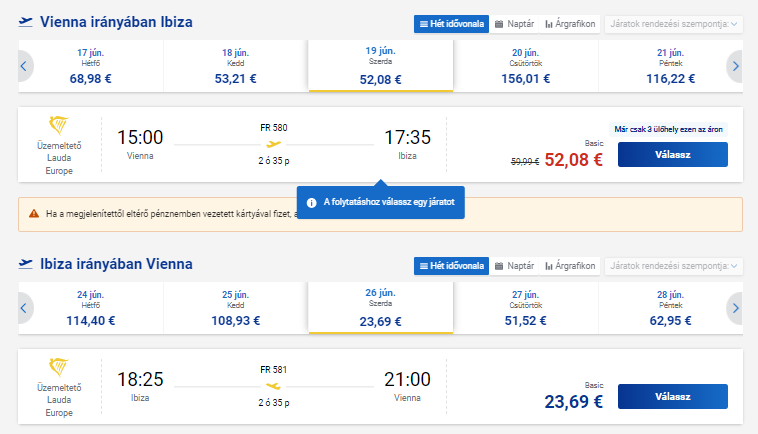Show previous dates for Ibiza to Vienna
Viewport: 758px width, 434px height.
coord(24,308)
